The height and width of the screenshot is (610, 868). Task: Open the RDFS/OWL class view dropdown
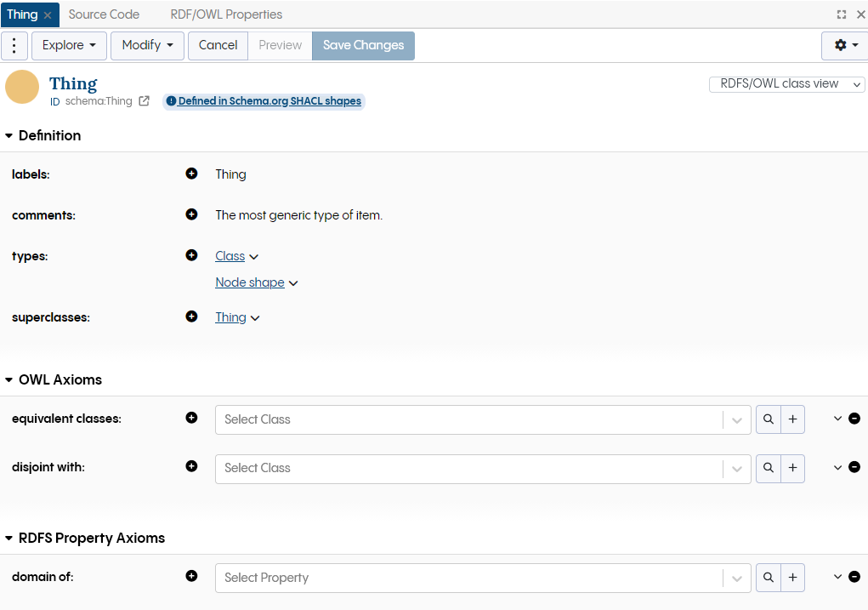coord(786,84)
